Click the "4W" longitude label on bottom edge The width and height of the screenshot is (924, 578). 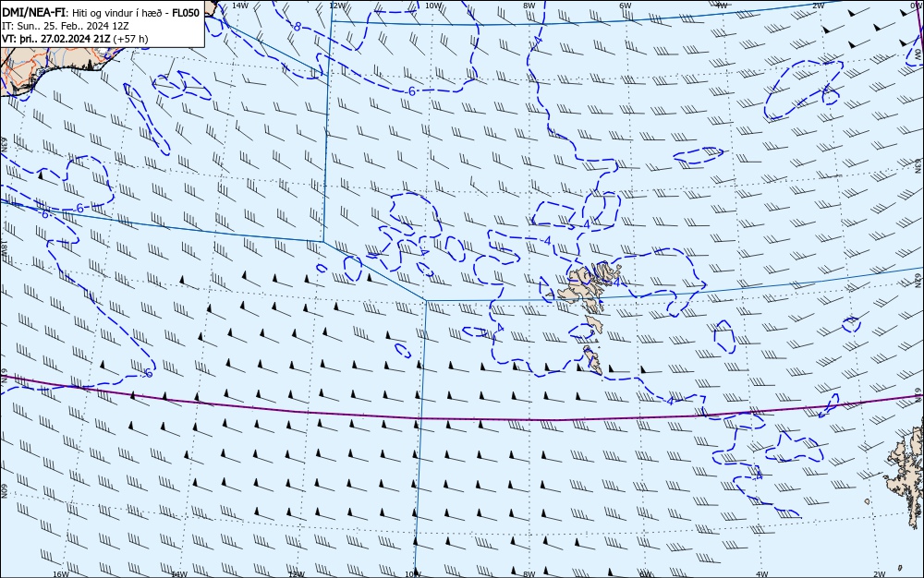(x=761, y=574)
